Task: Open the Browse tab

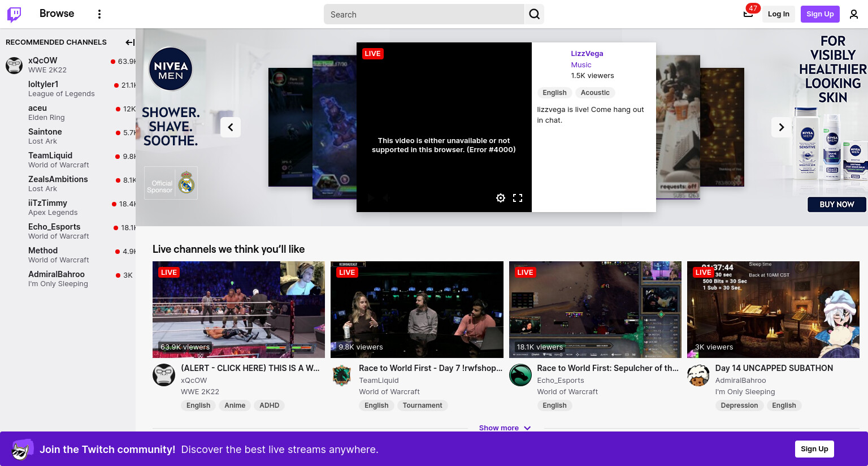Action: tap(57, 14)
